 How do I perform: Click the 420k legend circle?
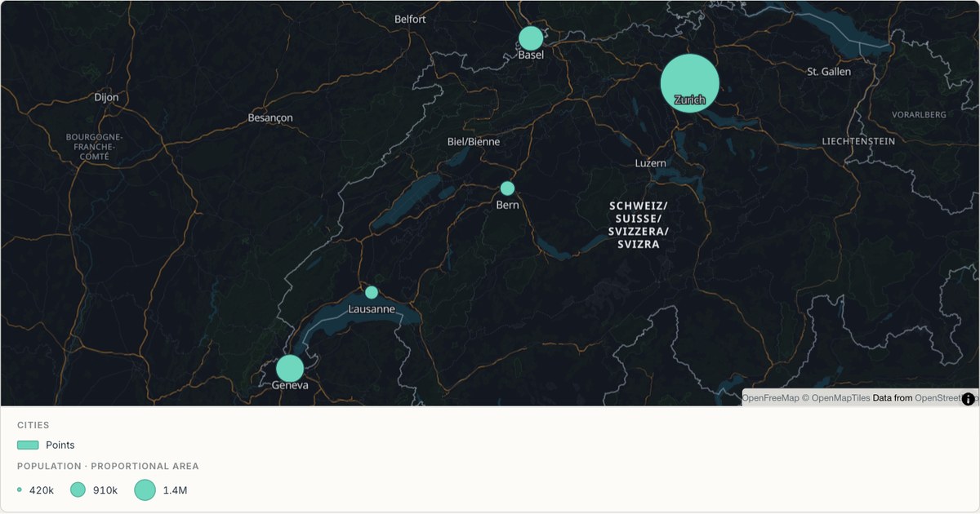pos(20,490)
